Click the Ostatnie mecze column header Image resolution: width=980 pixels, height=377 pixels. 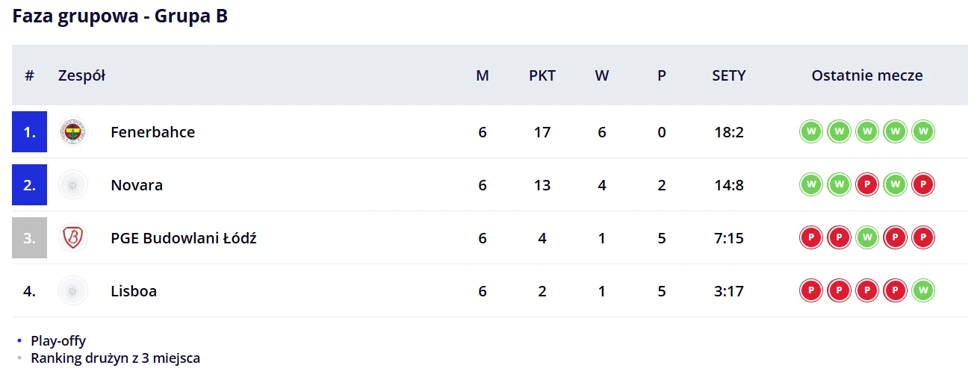click(x=867, y=75)
